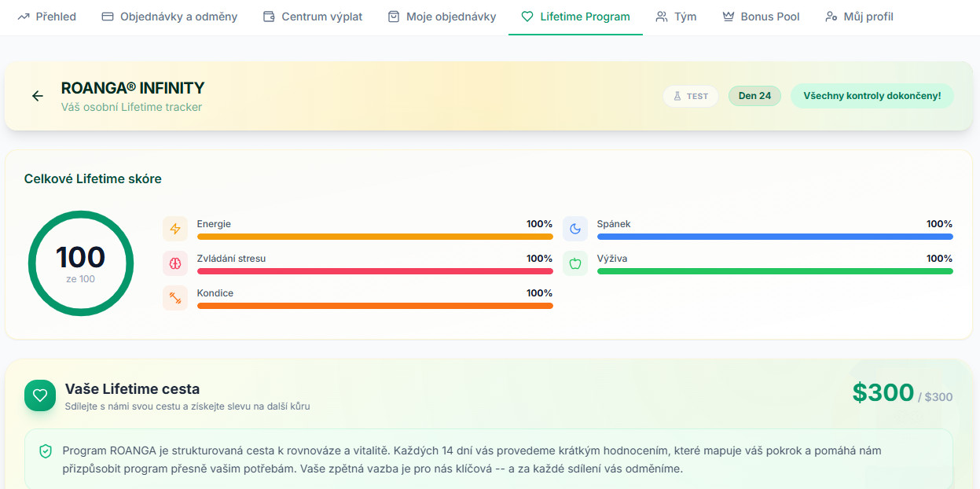This screenshot has width=980, height=489.
Task: Click the circular 100 score ring
Action: pyautogui.click(x=81, y=263)
